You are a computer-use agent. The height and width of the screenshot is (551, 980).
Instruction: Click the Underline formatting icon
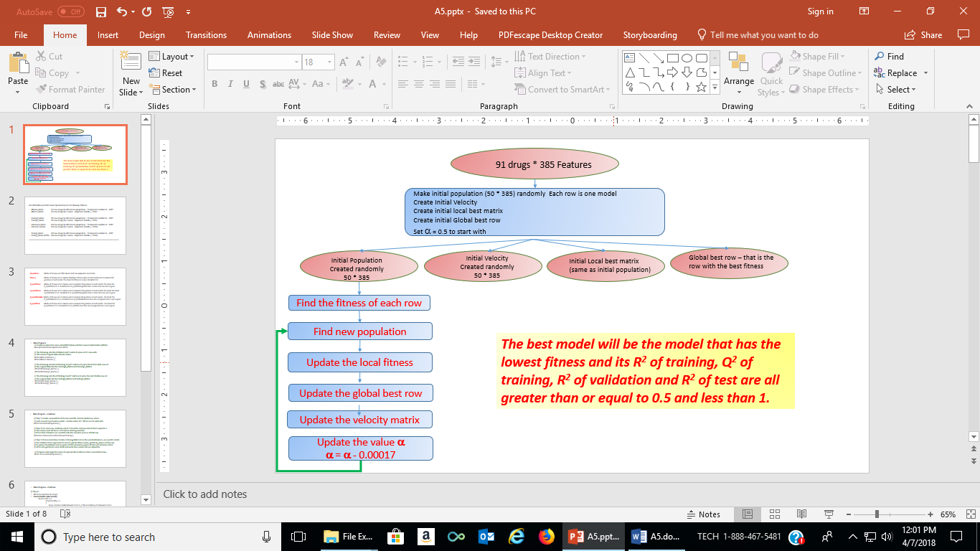tap(246, 85)
